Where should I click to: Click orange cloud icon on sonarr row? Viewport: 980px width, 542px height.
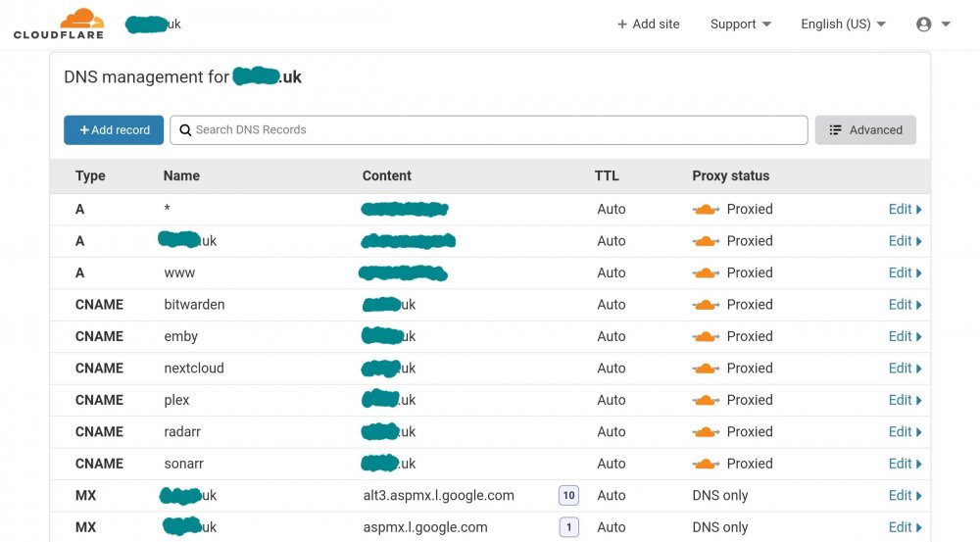(706, 464)
